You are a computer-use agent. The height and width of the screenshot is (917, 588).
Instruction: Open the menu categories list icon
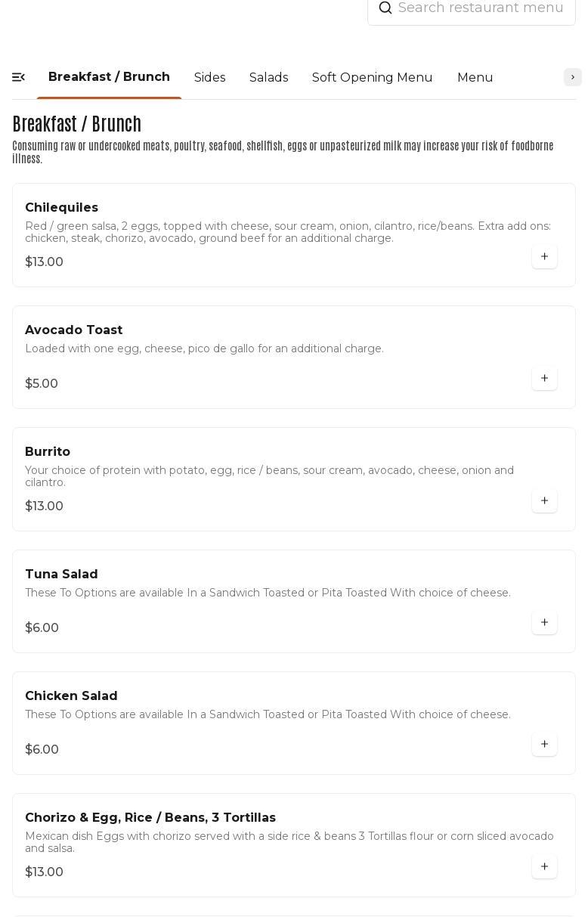point(19,77)
